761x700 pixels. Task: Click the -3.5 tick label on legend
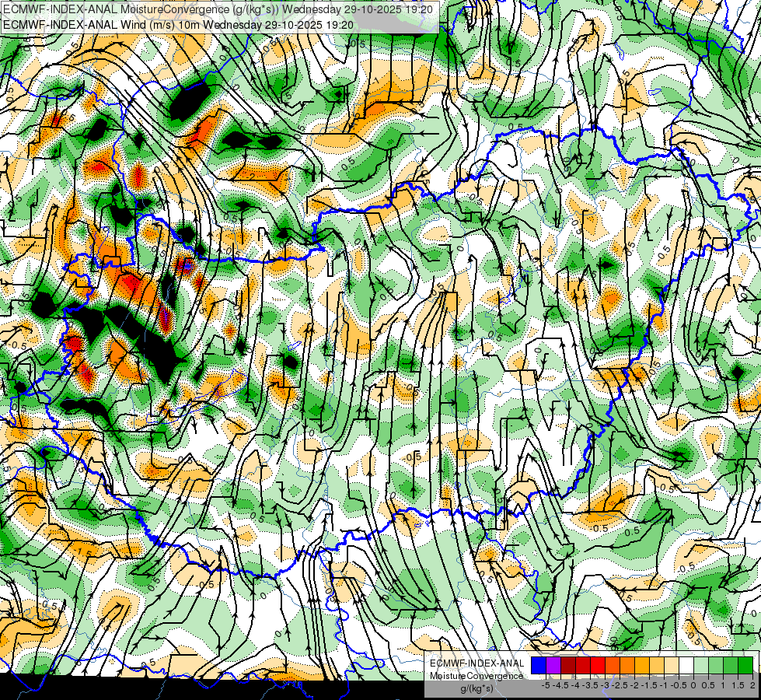coord(590,685)
